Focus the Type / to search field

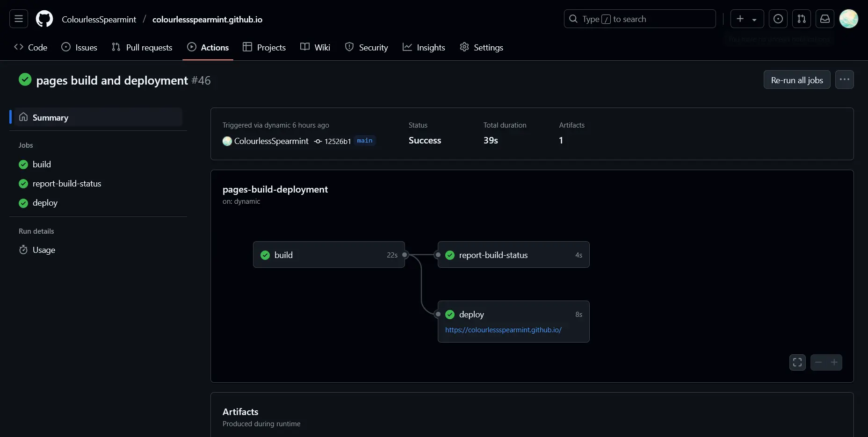point(640,19)
